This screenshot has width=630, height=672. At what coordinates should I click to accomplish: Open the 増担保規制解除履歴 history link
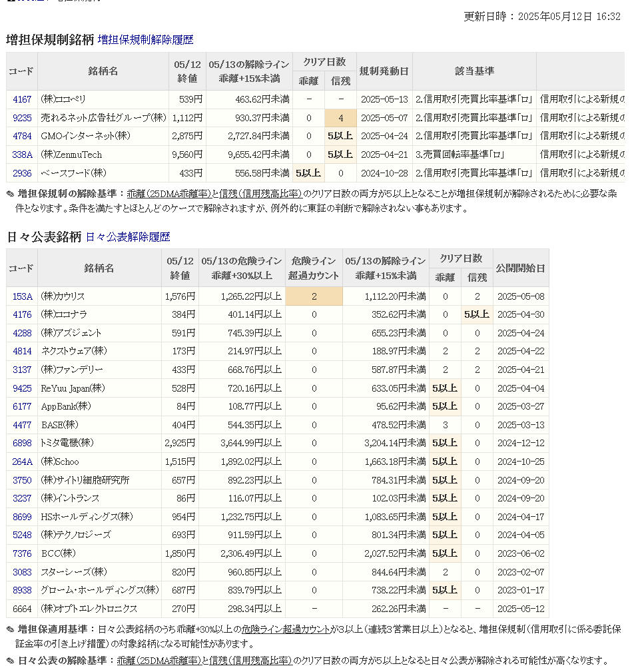[x=145, y=40]
